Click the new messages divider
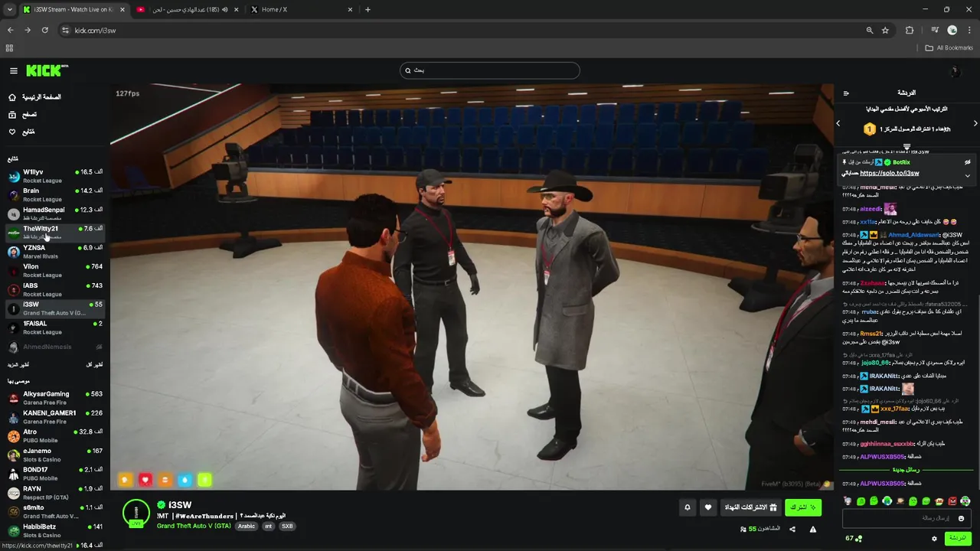This screenshot has width=980, height=551. pos(906,470)
